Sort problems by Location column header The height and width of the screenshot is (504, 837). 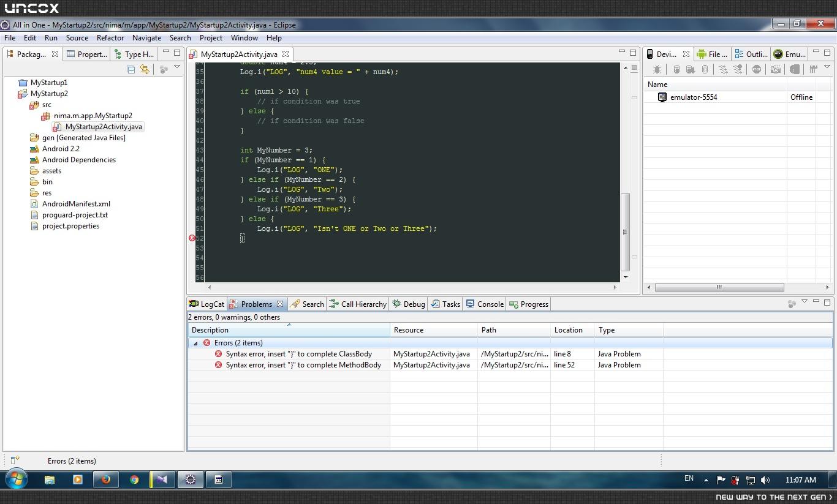pos(572,330)
